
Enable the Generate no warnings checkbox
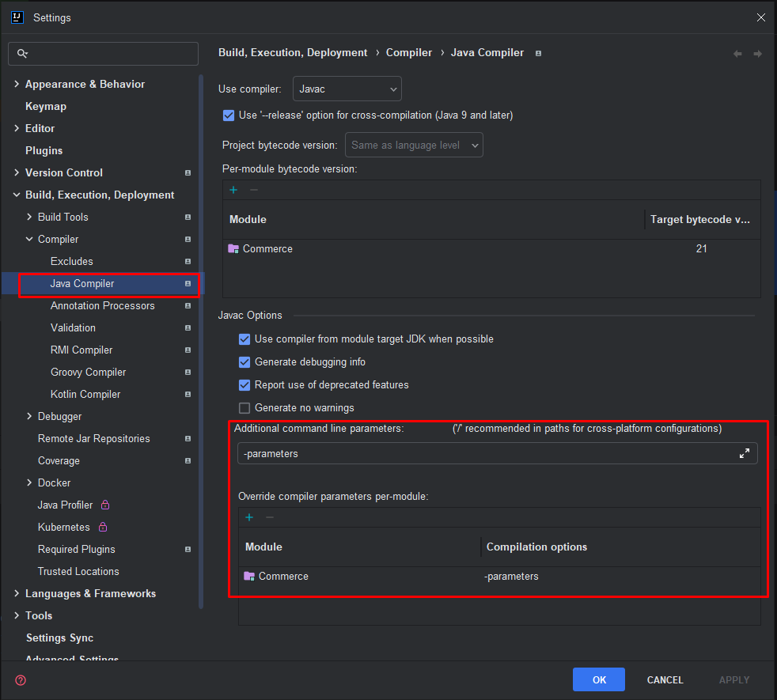tap(245, 407)
